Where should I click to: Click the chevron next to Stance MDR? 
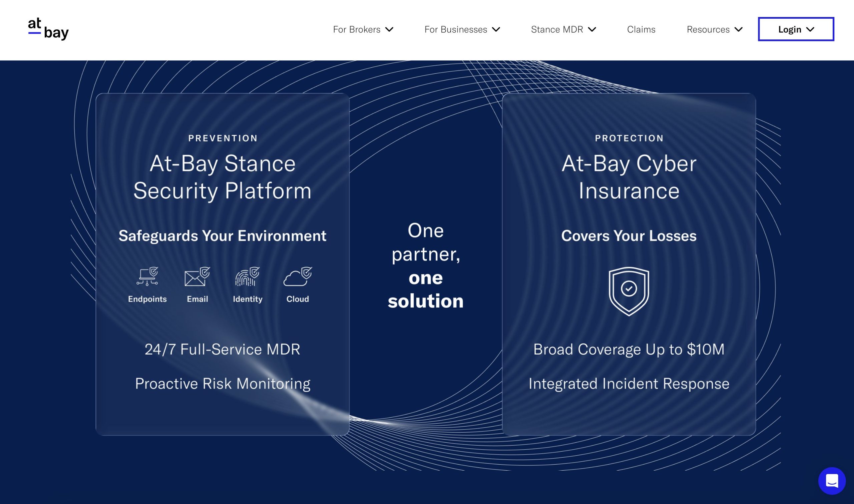pyautogui.click(x=592, y=30)
